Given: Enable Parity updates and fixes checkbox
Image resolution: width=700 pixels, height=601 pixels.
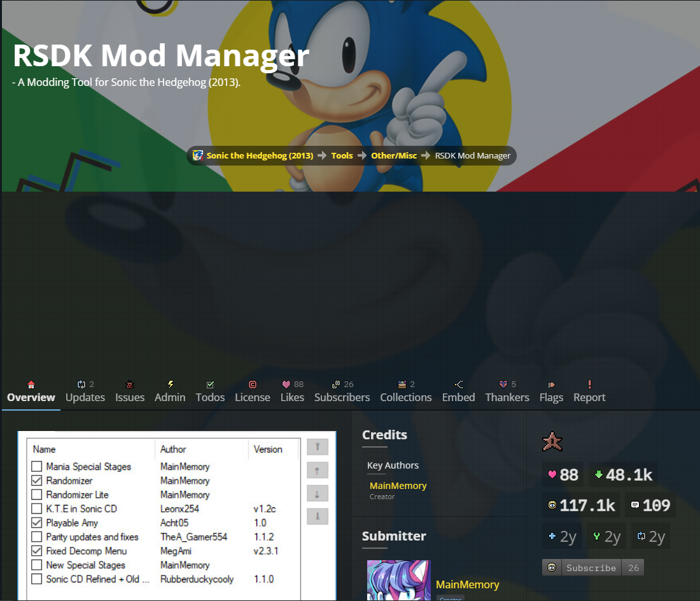Looking at the screenshot, I should 37,537.
